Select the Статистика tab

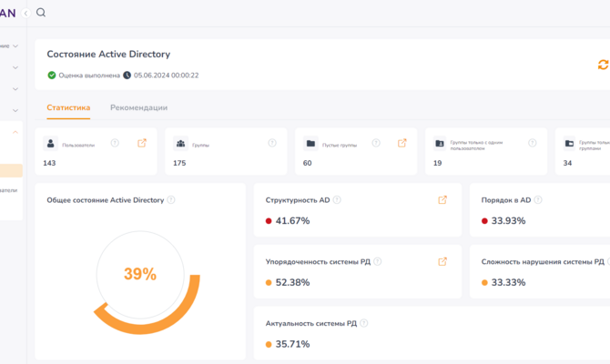pos(68,107)
